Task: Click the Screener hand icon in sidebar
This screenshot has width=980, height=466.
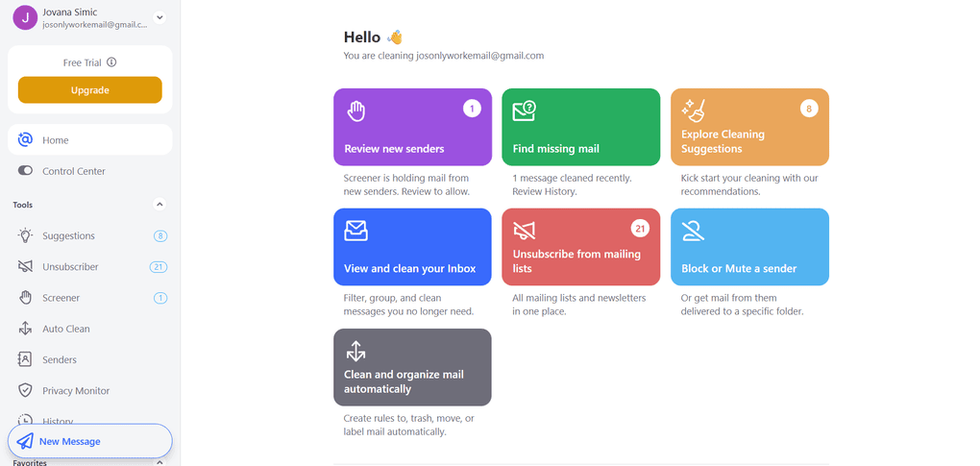Action: pos(25,297)
